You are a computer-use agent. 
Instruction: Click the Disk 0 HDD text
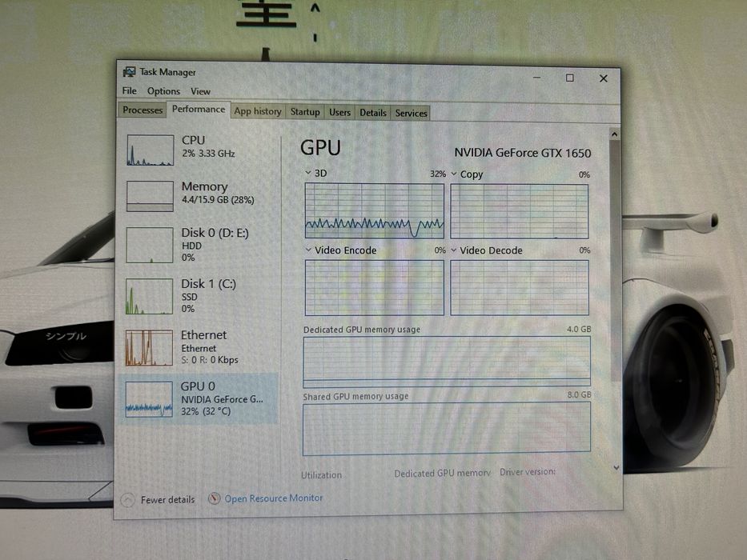(x=191, y=246)
